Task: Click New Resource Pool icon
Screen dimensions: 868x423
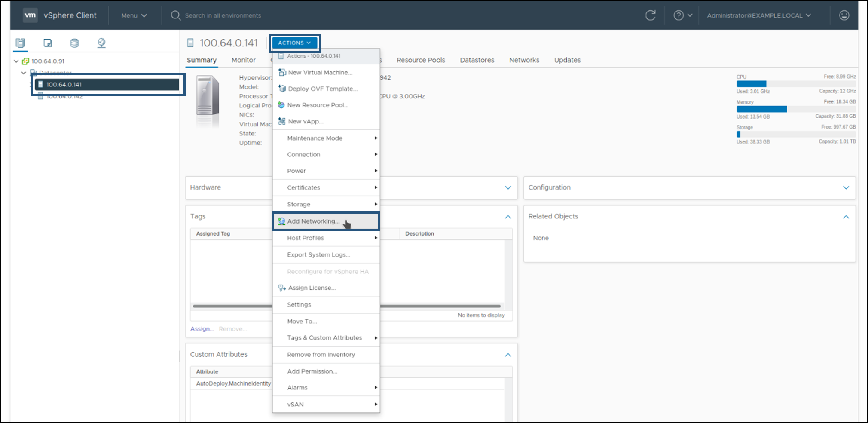Action: [281, 105]
